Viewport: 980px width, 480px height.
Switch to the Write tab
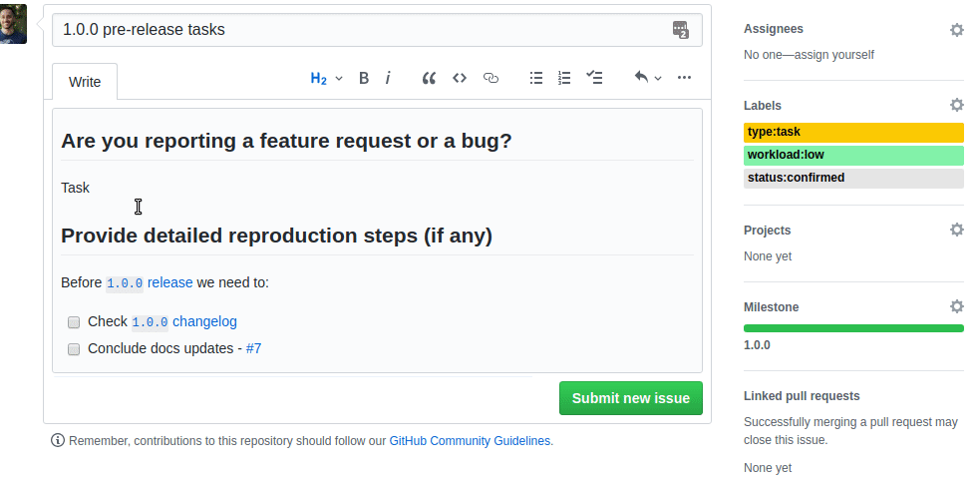click(85, 82)
